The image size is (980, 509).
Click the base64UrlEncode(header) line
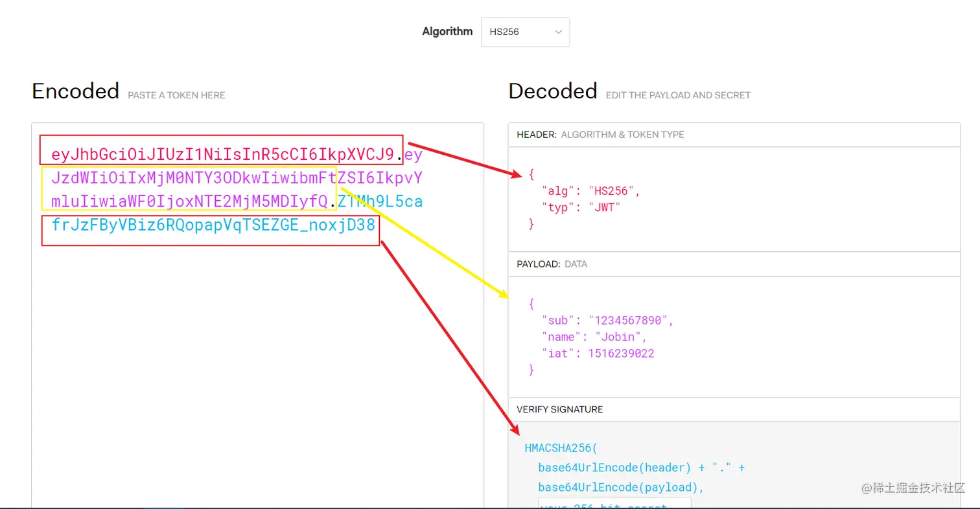coord(641,468)
